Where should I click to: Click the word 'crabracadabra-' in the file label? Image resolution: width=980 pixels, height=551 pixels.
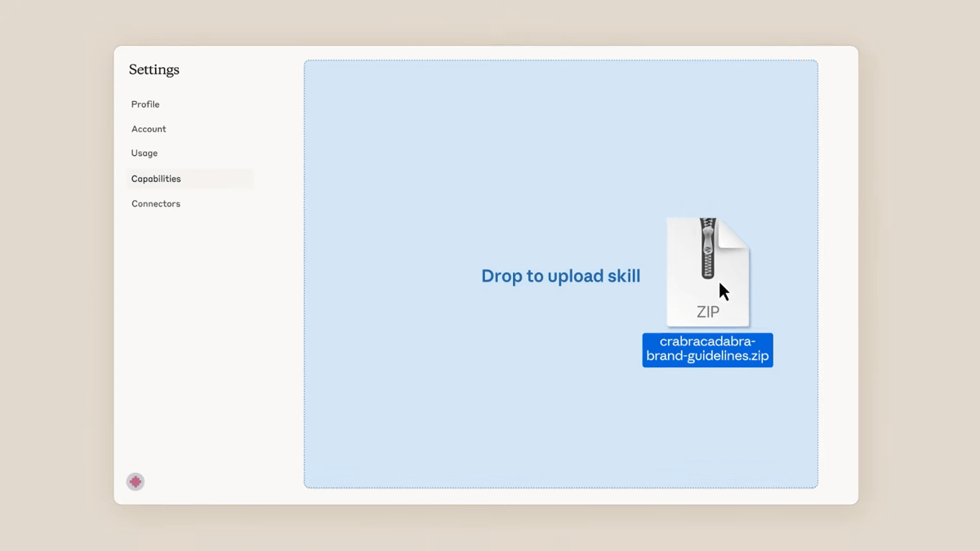(707, 342)
